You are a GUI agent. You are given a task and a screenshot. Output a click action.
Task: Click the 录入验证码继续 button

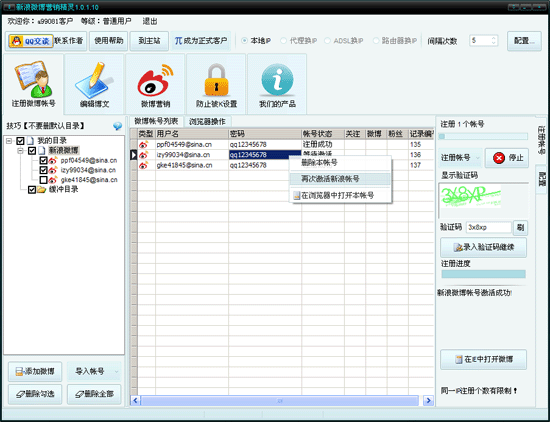483,248
